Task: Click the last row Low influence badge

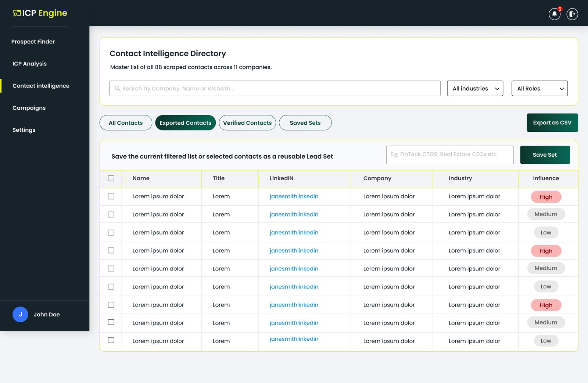Action: coord(546,341)
